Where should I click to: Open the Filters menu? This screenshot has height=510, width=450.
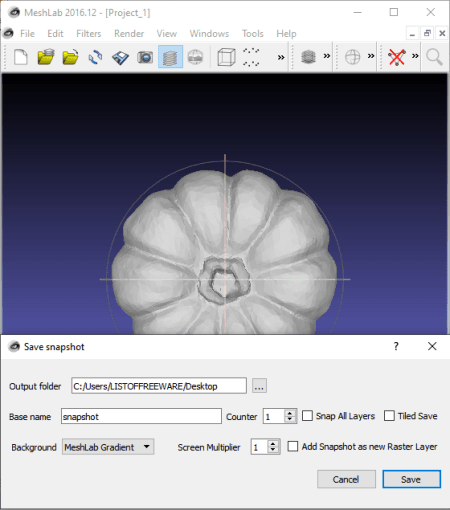[89, 34]
